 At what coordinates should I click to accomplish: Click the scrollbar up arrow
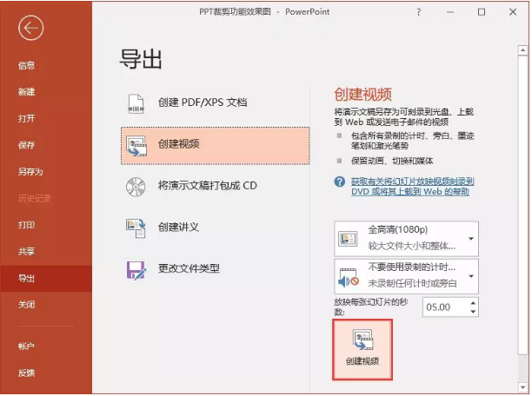click(522, 50)
